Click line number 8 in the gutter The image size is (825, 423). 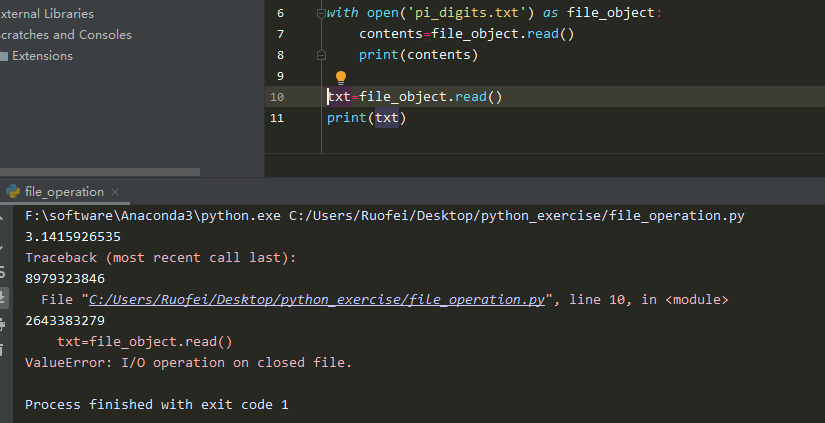280,55
